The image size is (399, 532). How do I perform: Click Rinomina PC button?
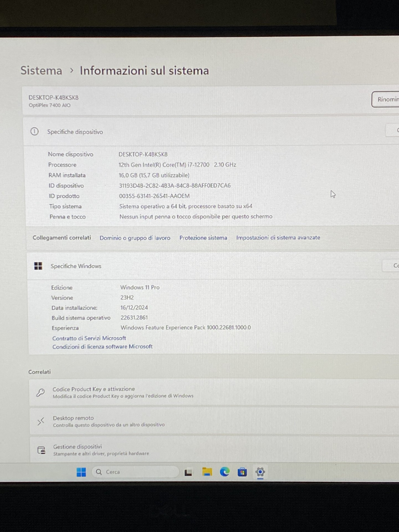click(x=385, y=99)
